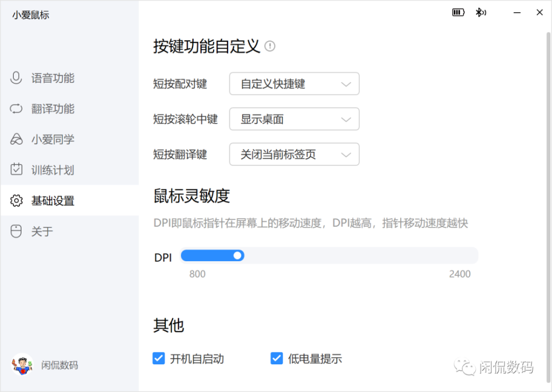Click the Bluetooth connection icon

tap(481, 13)
